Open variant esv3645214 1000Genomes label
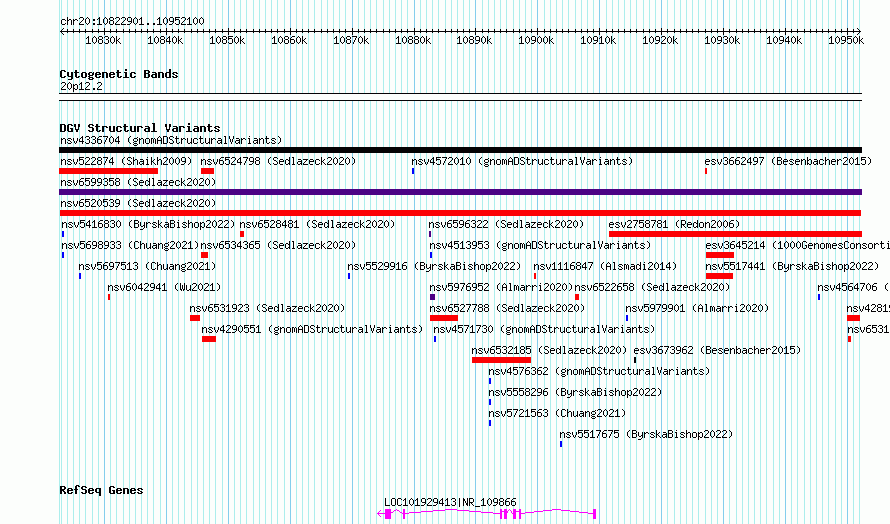The width and height of the screenshot is (890, 524). pos(797,245)
